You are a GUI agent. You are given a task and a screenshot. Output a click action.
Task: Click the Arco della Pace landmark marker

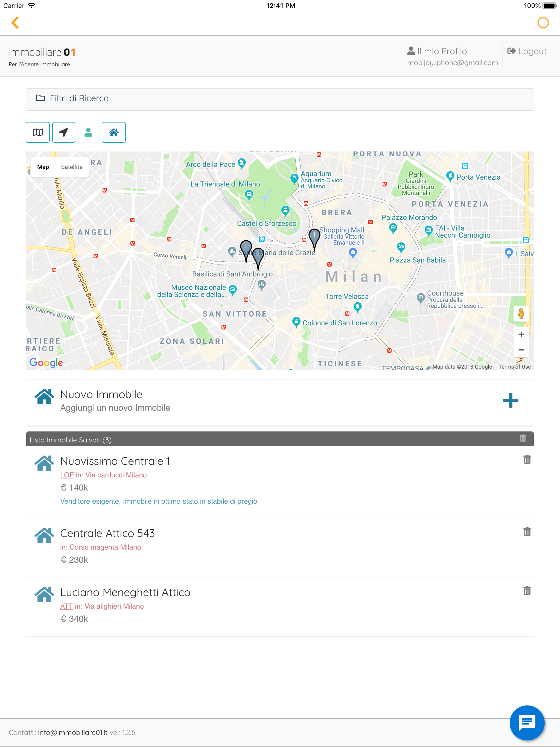click(241, 164)
